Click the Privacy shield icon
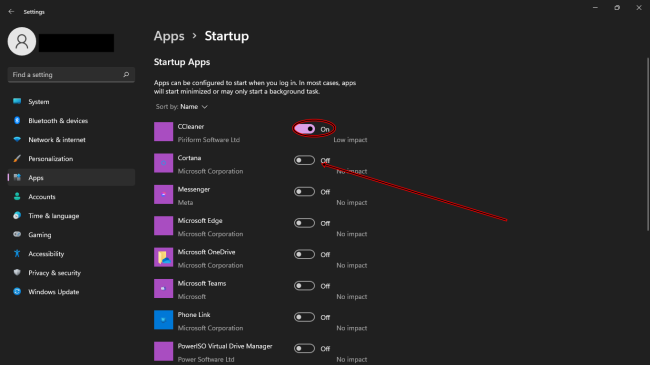650x365 pixels. [17, 273]
